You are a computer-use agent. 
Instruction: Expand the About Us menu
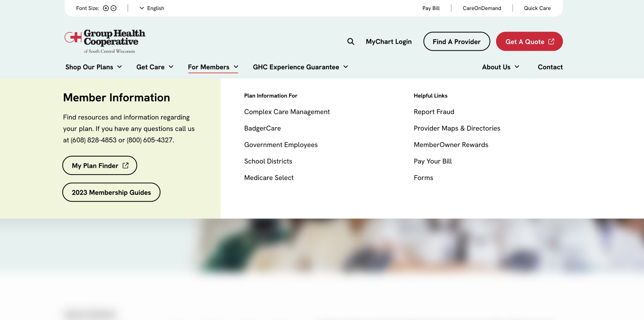click(500, 67)
